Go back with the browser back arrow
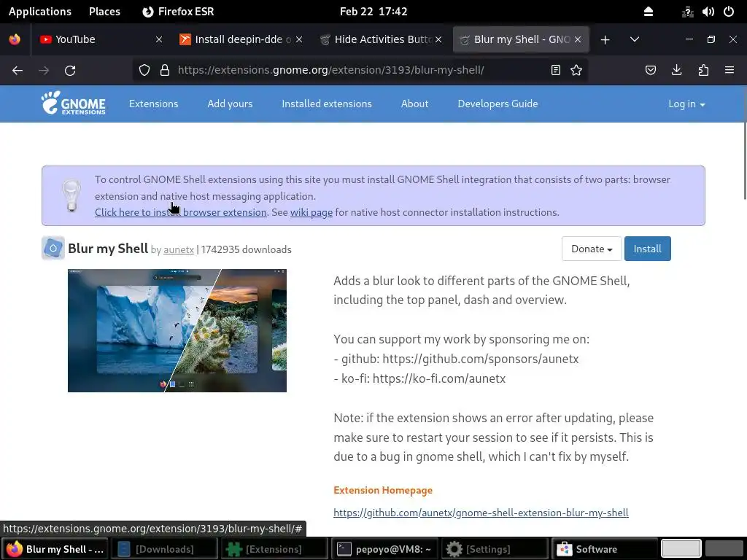 tap(18, 71)
